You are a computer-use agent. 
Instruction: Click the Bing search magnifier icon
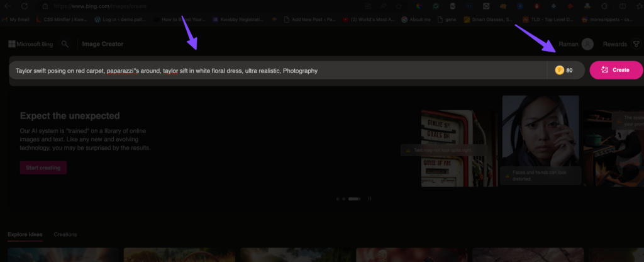[65, 44]
